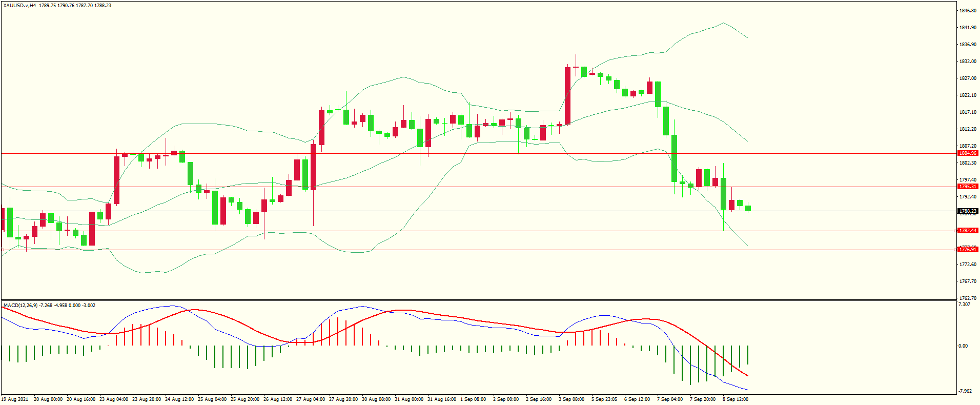Click the 25 Aug 04:00 time label
The width and height of the screenshot is (980, 405).
click(212, 399)
